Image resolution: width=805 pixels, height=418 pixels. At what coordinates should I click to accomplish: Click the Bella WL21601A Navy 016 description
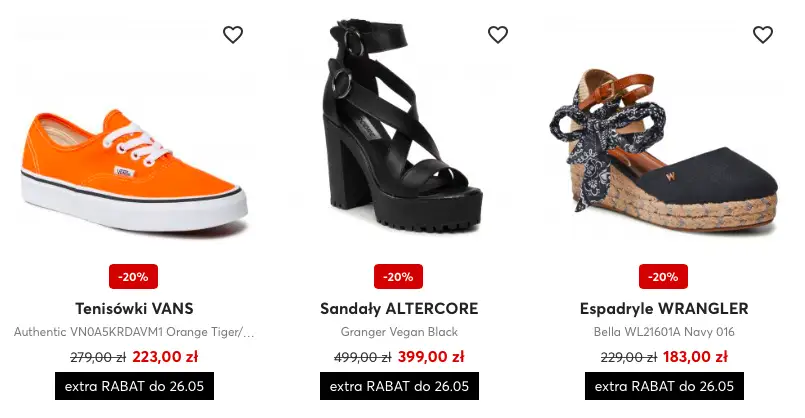click(664, 332)
